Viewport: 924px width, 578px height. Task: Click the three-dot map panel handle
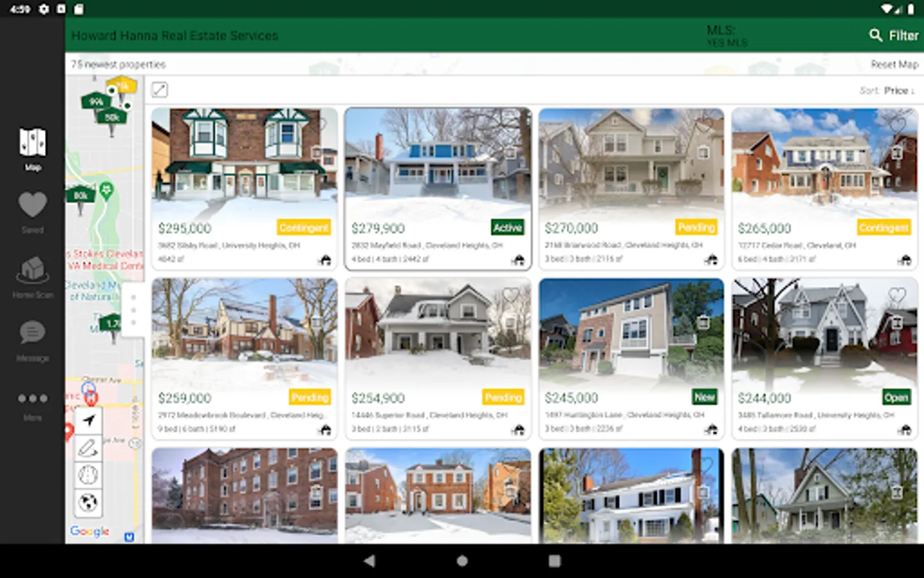click(x=133, y=310)
